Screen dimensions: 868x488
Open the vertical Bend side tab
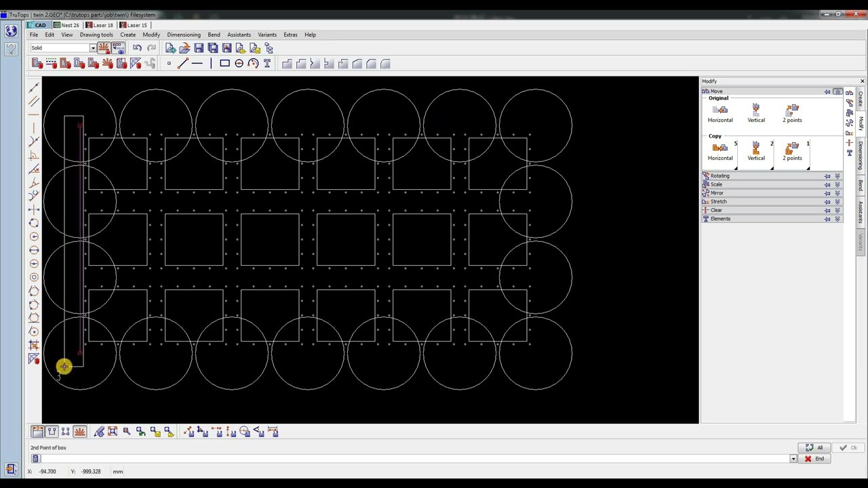(861, 186)
